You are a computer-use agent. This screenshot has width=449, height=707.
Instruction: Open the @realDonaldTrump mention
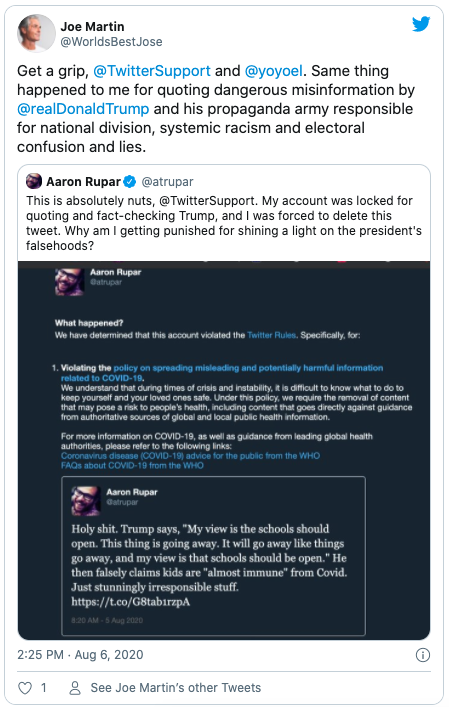coord(83,109)
